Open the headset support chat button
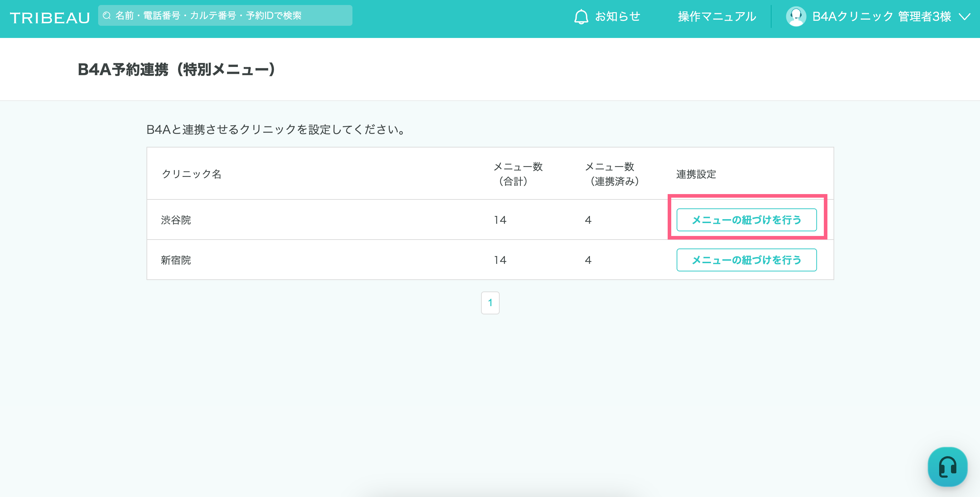Viewport: 980px width, 497px height. tap(947, 467)
